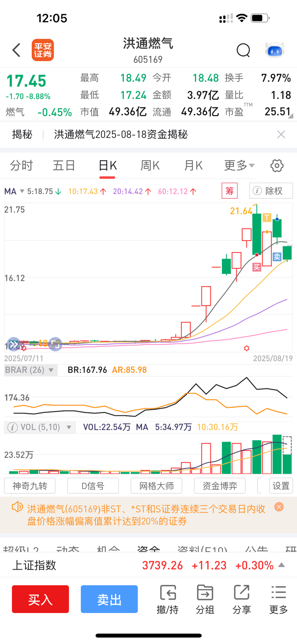Image resolution: width=297 pixels, height=644 pixels.
Task: Open the blue robot assistant
Action: [x=275, y=50]
